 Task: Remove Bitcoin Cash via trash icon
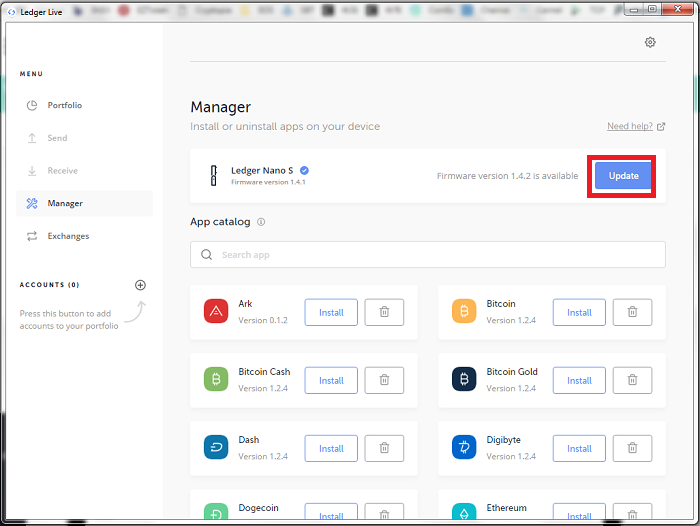[384, 380]
